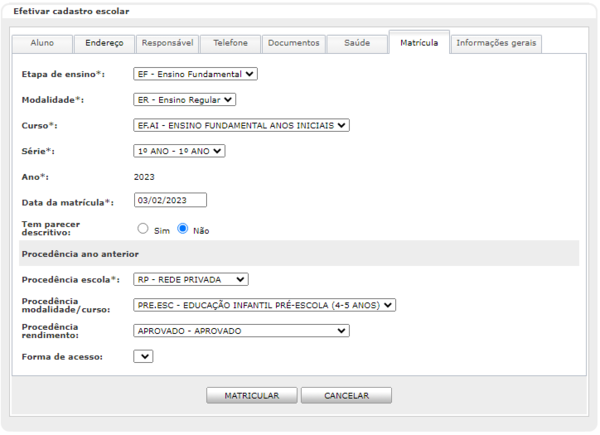Open the Aluno tab

[43, 44]
